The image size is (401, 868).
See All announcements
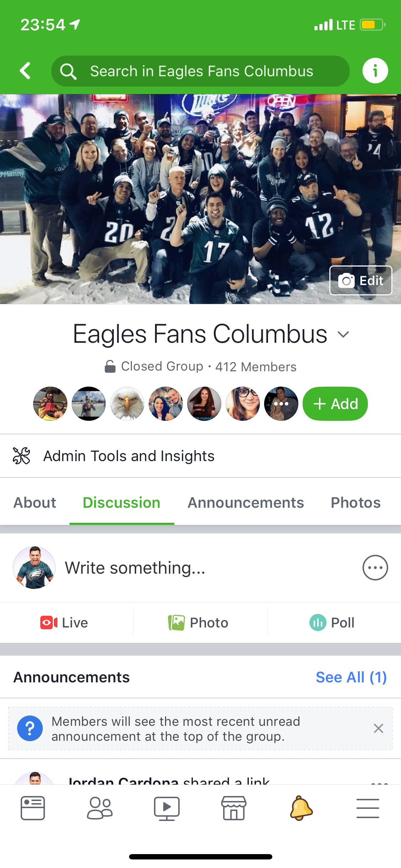[x=351, y=677]
